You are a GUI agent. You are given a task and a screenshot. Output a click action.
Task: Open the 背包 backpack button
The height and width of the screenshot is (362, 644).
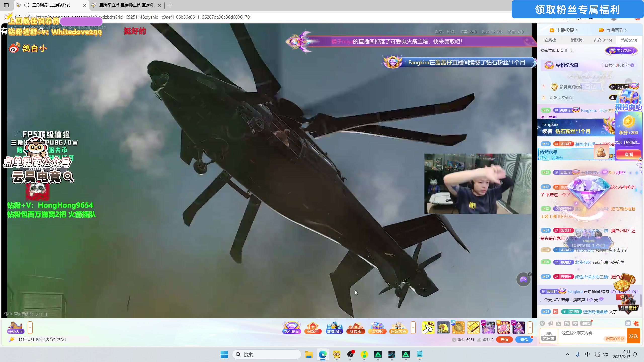(524, 340)
